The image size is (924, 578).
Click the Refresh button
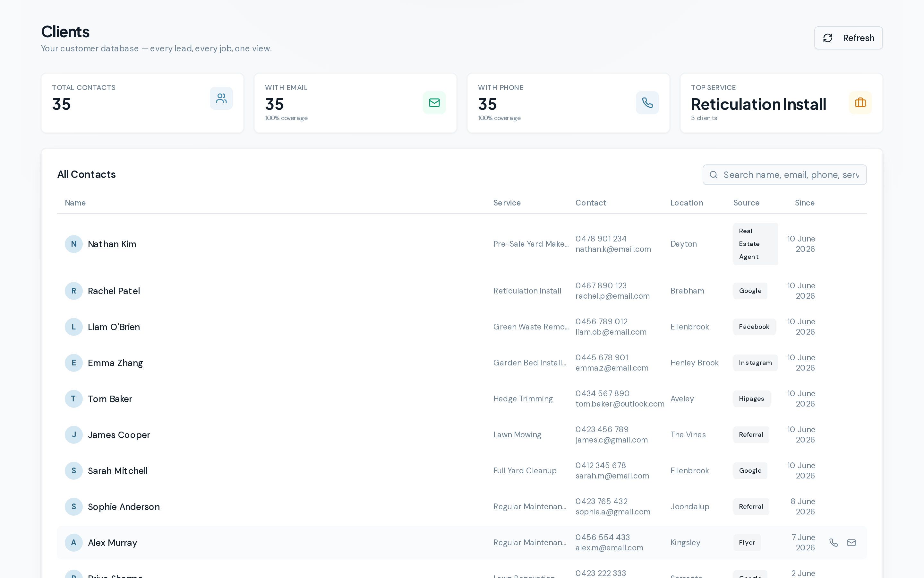pos(848,38)
